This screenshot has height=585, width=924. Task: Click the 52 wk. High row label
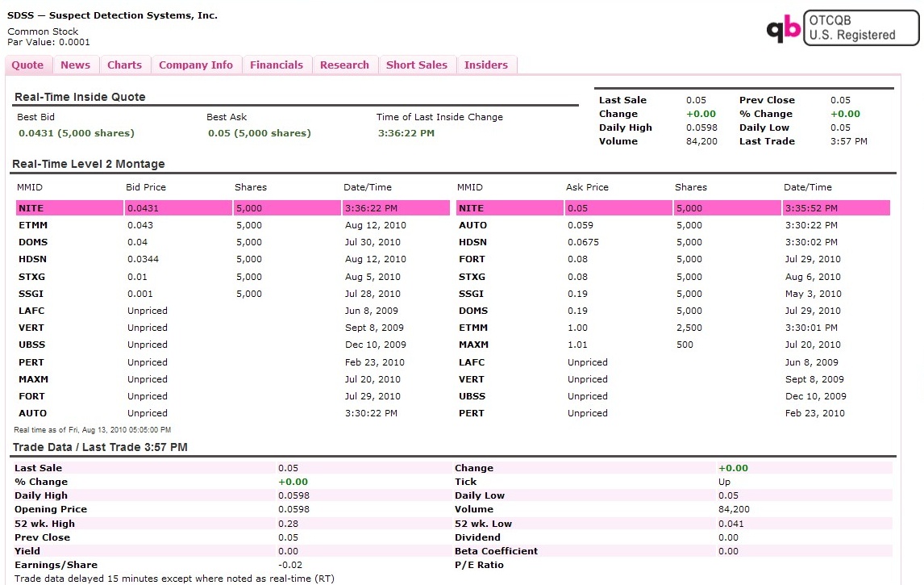(44, 524)
